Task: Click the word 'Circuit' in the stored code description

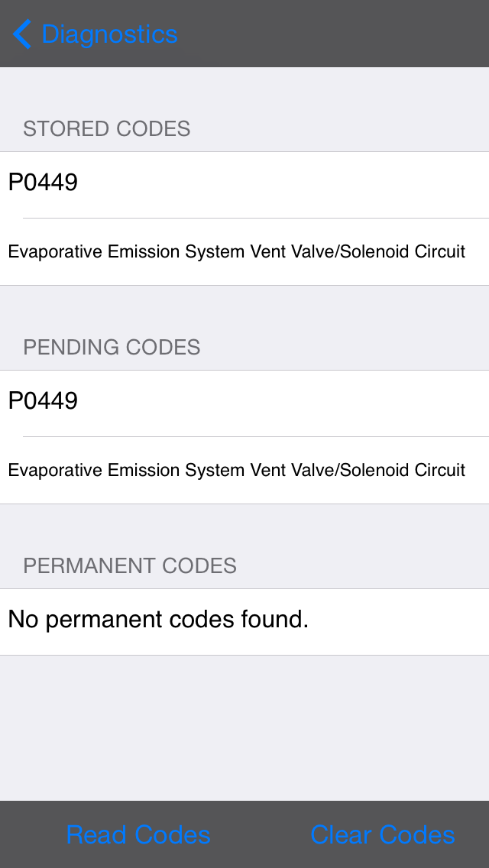Action: [438, 252]
